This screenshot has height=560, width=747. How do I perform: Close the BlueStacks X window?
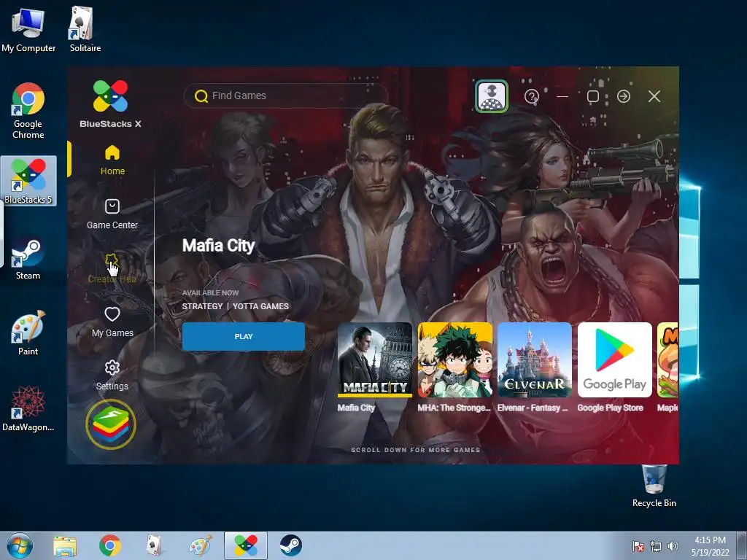(x=654, y=96)
